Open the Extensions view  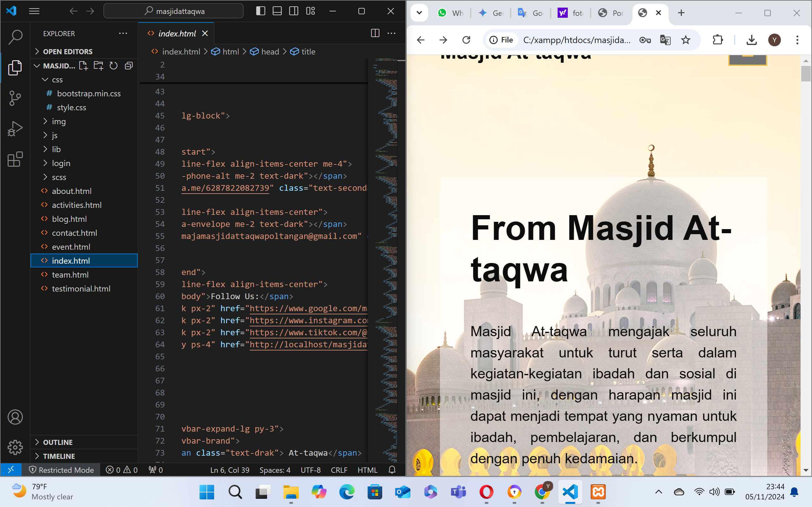tap(15, 159)
